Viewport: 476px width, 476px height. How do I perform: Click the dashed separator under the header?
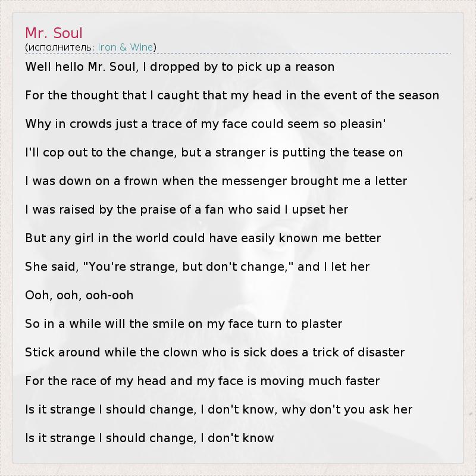(x=238, y=54)
